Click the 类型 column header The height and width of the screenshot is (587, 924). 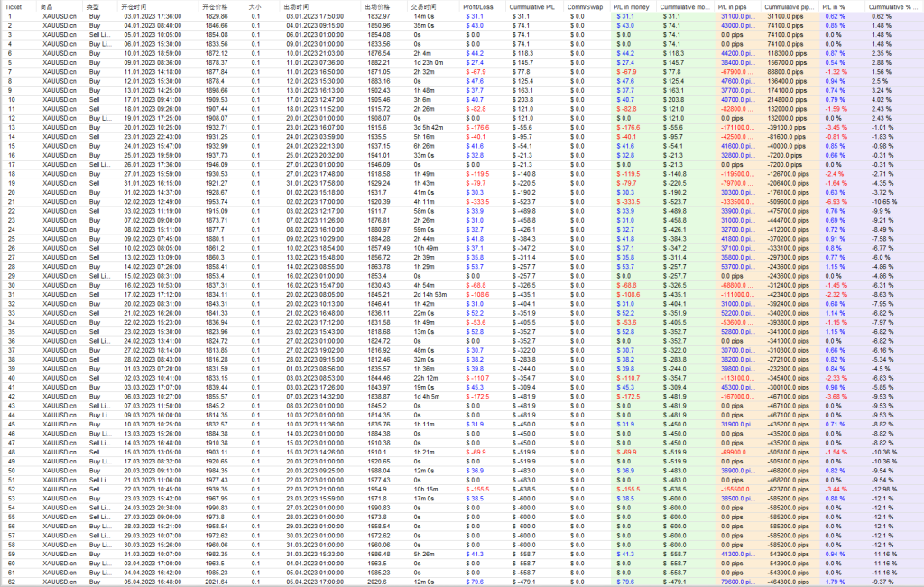point(93,5)
